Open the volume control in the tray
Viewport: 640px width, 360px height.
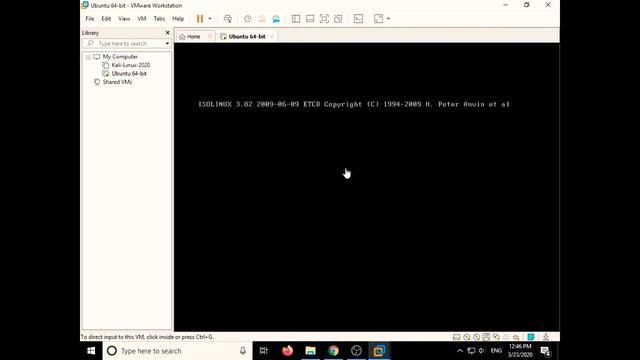[482, 351]
